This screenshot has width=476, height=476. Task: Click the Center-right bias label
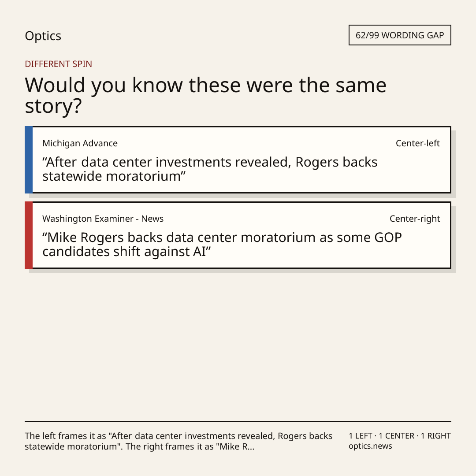click(x=415, y=219)
